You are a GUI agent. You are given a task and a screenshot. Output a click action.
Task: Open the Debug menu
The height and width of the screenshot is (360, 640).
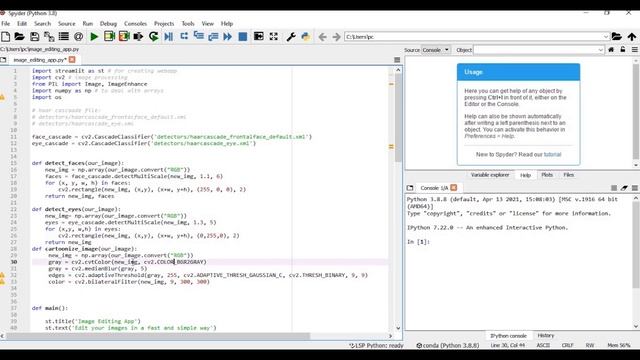(108, 24)
